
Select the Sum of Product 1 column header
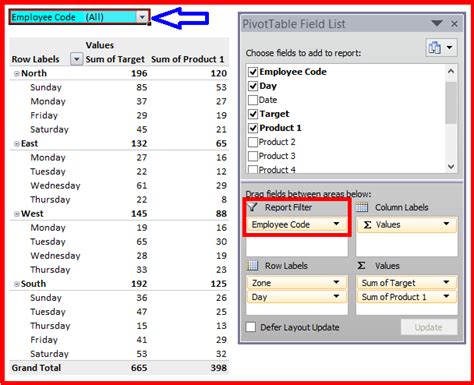pyautogui.click(x=187, y=59)
